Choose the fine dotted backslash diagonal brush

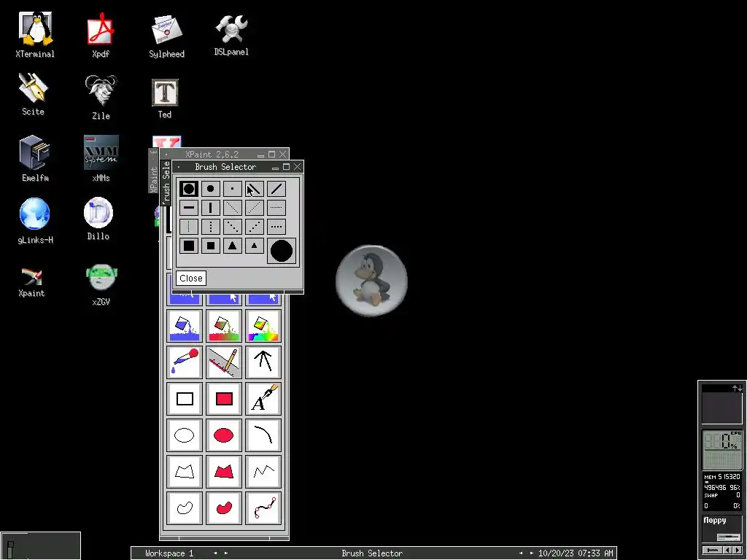coord(233,208)
